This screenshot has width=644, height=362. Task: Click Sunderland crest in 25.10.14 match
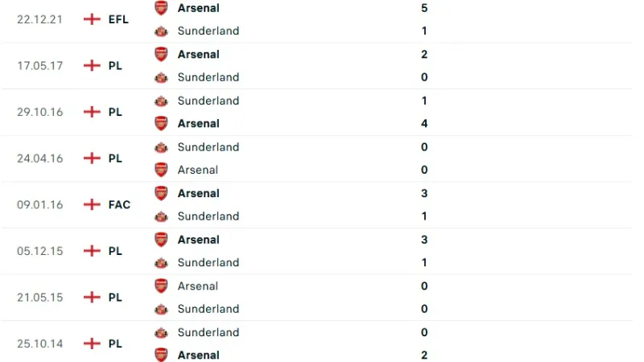click(161, 332)
